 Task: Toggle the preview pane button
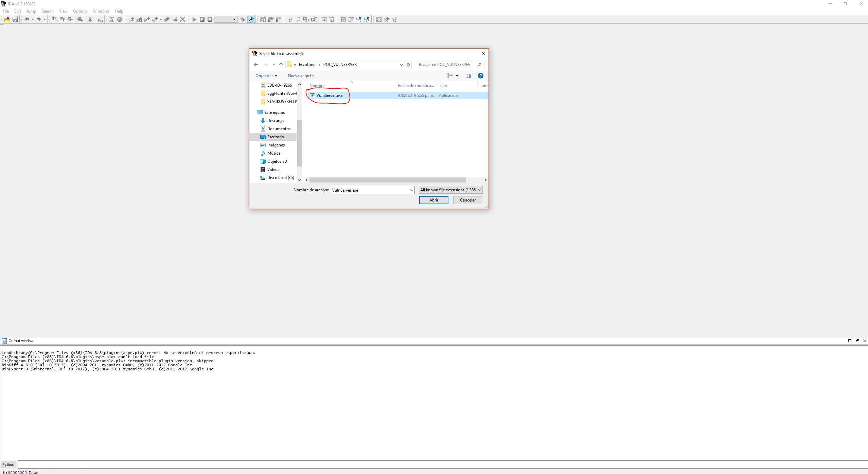coord(468,76)
